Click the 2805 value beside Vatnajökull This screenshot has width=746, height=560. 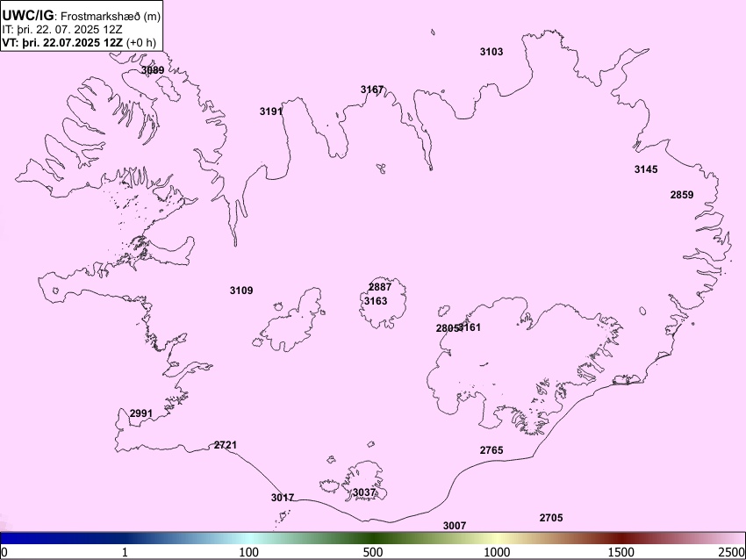coord(447,328)
